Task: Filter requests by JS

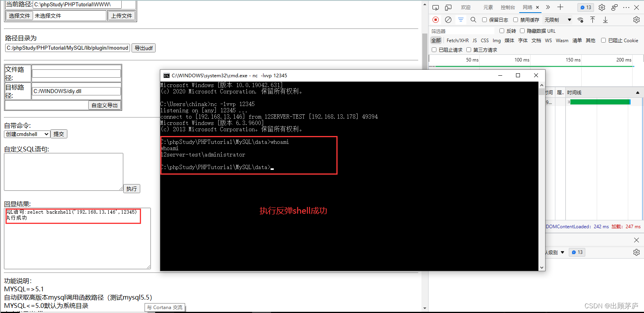Action: (x=475, y=41)
